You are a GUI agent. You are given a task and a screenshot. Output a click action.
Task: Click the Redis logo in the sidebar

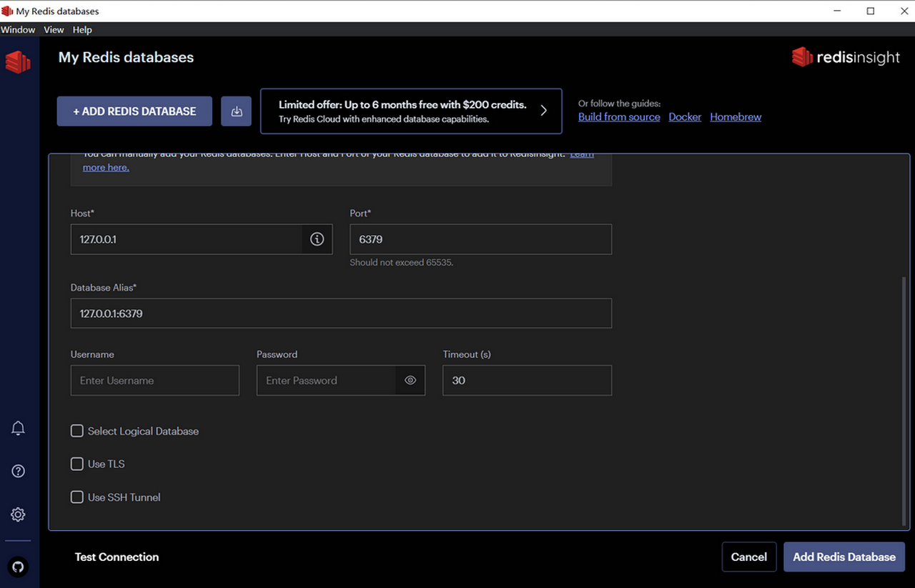click(19, 62)
